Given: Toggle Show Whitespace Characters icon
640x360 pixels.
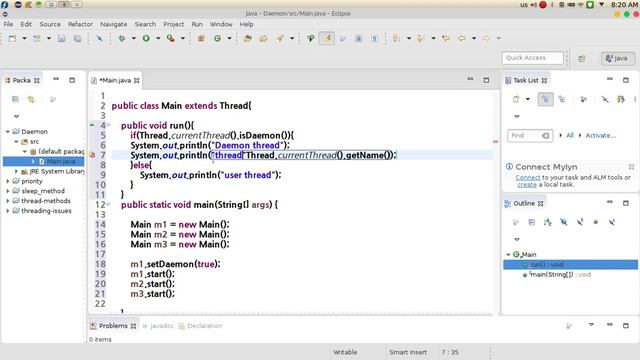Looking at the screenshot, I should point(374,38).
